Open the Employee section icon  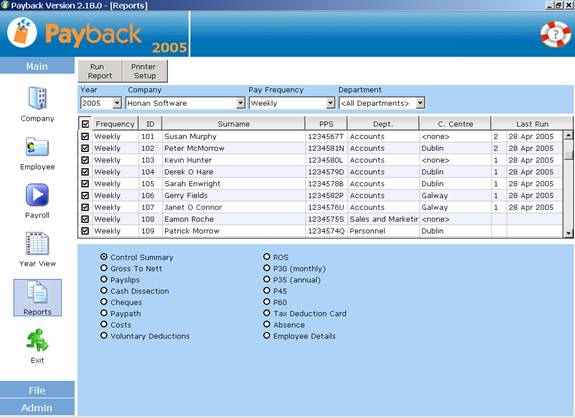[x=37, y=147]
